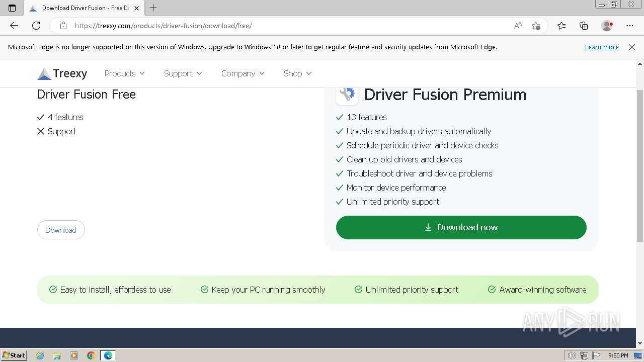This screenshot has width=644, height=362.
Task: Click the Driver Fusion Free heading
Action: (87, 95)
